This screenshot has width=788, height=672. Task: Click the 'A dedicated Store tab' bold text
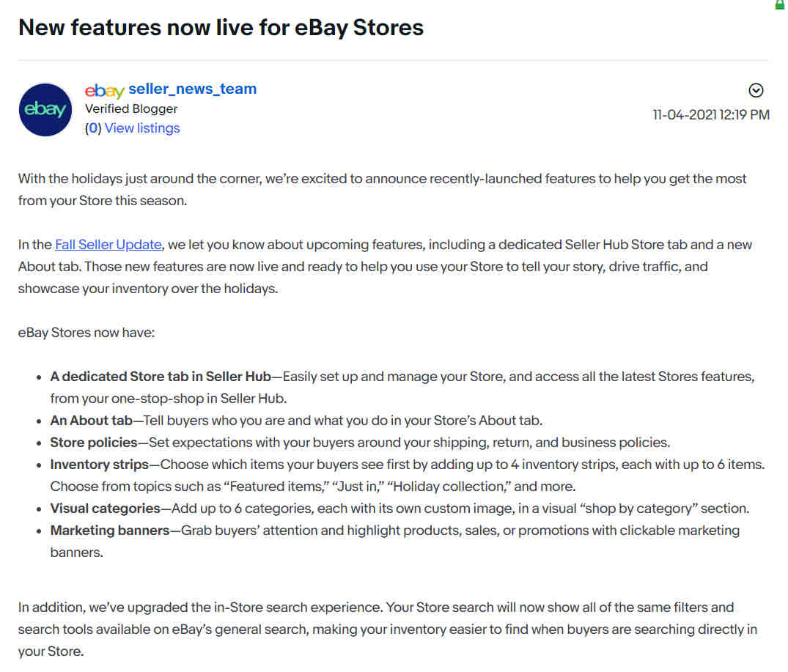point(161,377)
